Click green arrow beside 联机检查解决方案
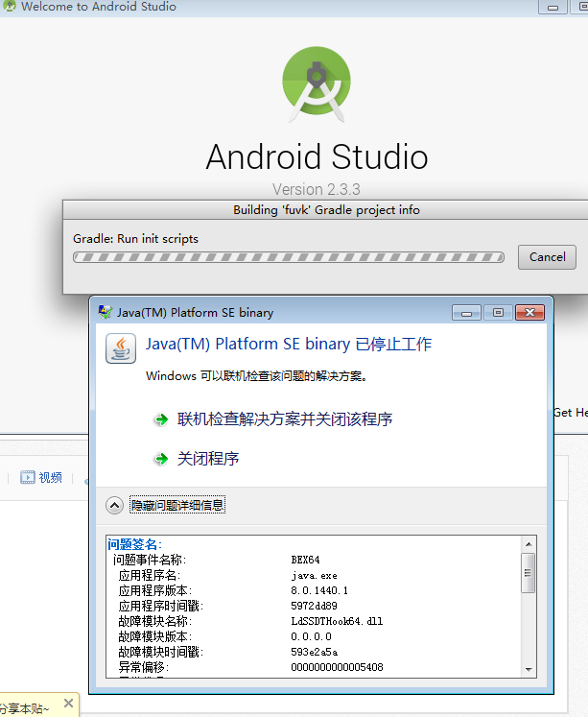 (x=161, y=419)
